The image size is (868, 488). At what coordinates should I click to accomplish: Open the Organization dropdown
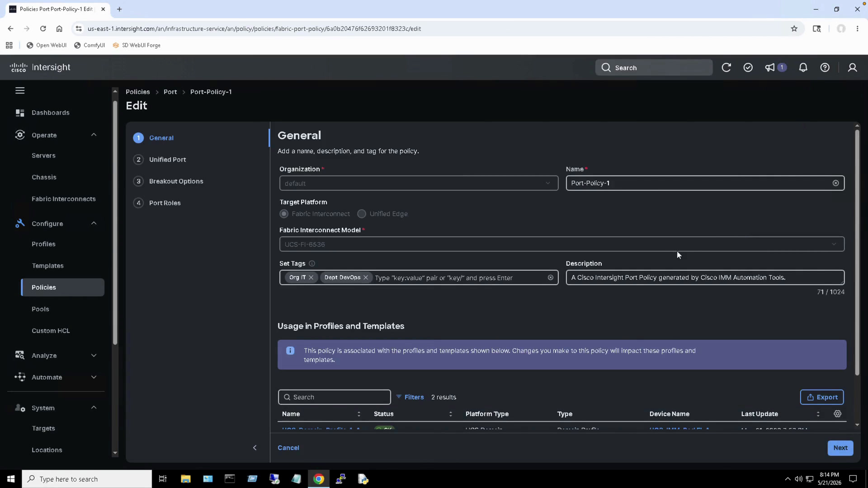(419, 183)
